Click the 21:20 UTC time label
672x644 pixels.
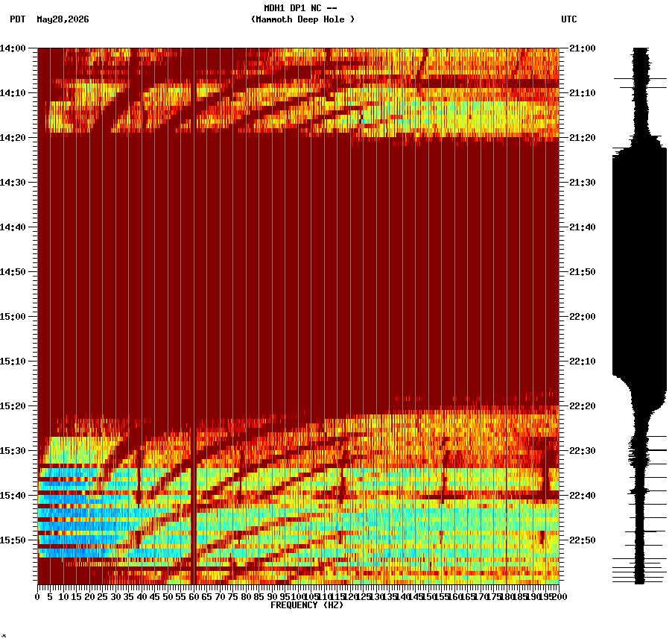point(583,138)
